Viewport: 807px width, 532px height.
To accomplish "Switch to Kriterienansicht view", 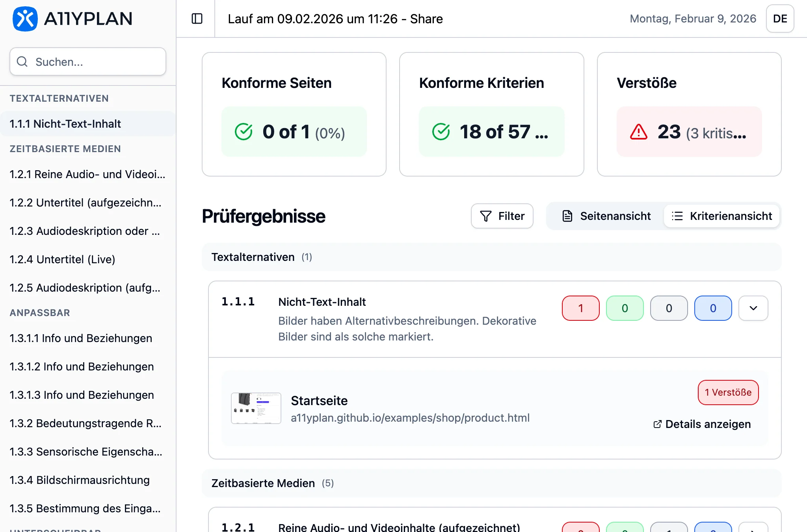I will point(721,216).
